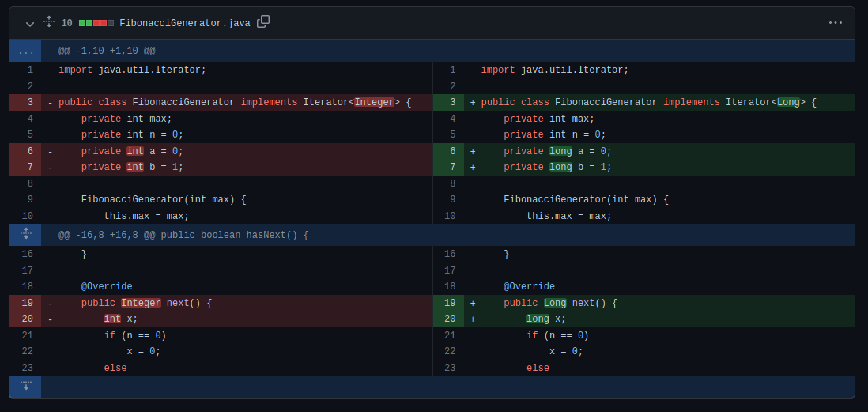The height and width of the screenshot is (412, 868).
Task: Click left 'if (n == 0)' line
Action: (x=135, y=335)
